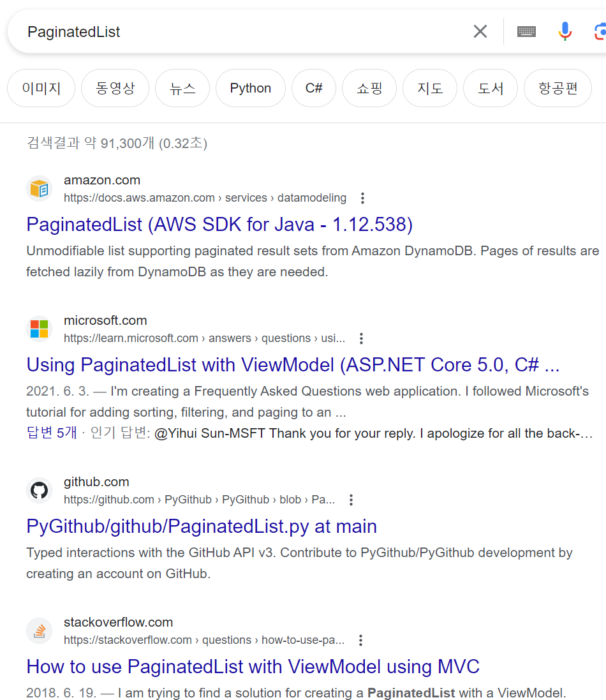Click the @Yihui Sun-MSFT popular answer text
The height and width of the screenshot is (700, 606).
click(373, 433)
